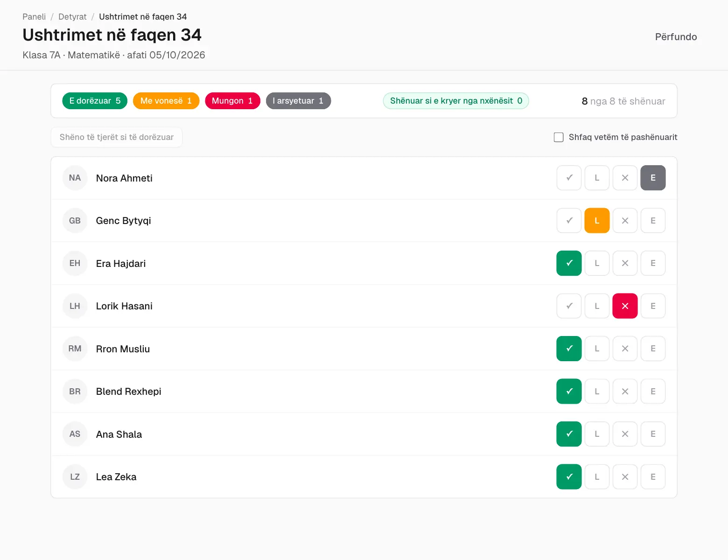Mark Lea Zeka as missing with X
The image size is (728, 560).
(x=625, y=476)
